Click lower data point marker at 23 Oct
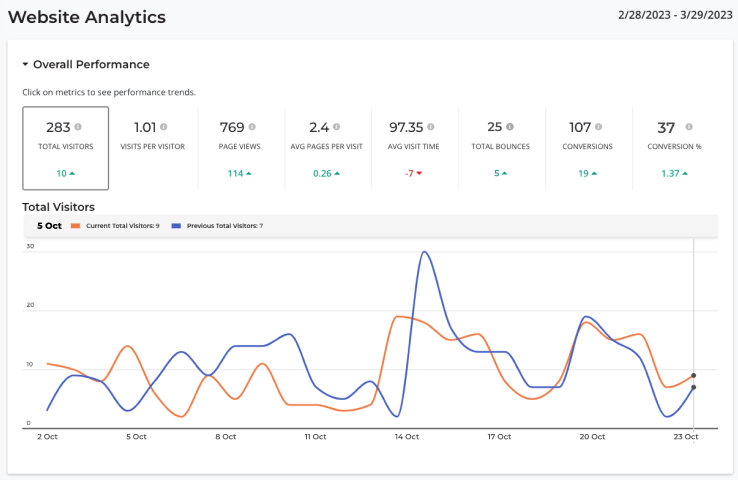Image resolution: width=738 pixels, height=480 pixels. 693,387
